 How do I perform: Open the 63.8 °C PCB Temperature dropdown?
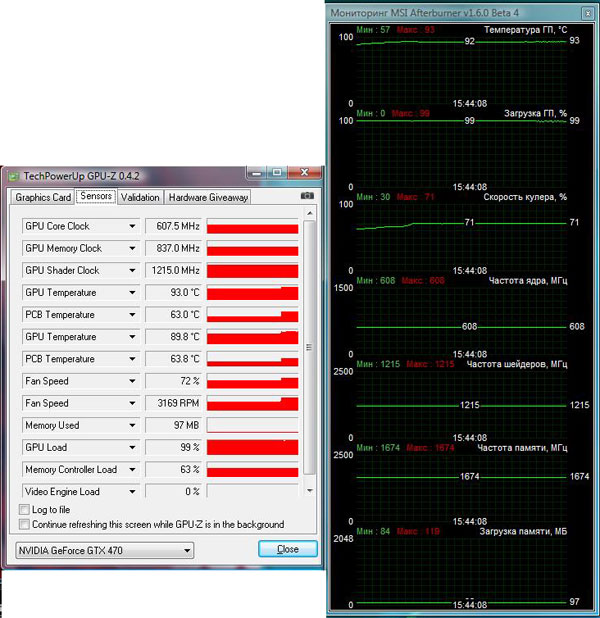pyautogui.click(x=132, y=359)
